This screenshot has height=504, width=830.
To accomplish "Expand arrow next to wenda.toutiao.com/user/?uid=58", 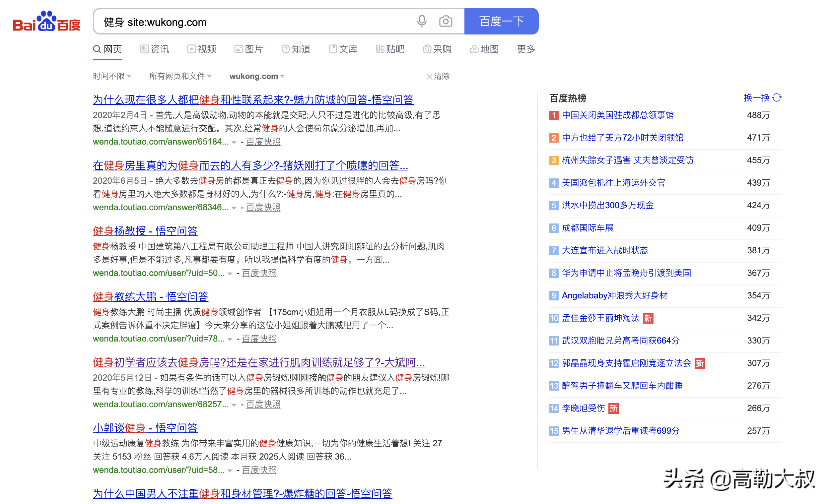I will click(230, 471).
